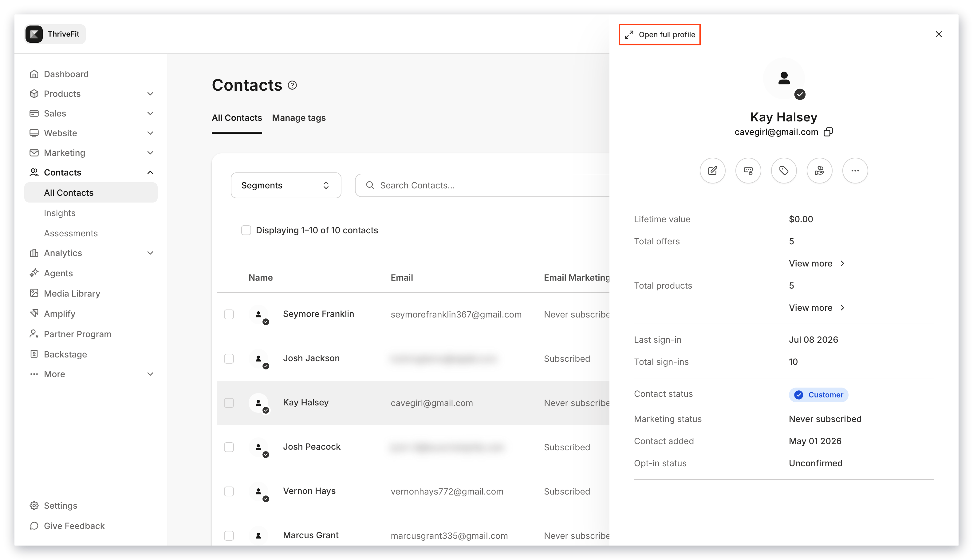Check the Josh Jackson row checkbox

click(229, 359)
